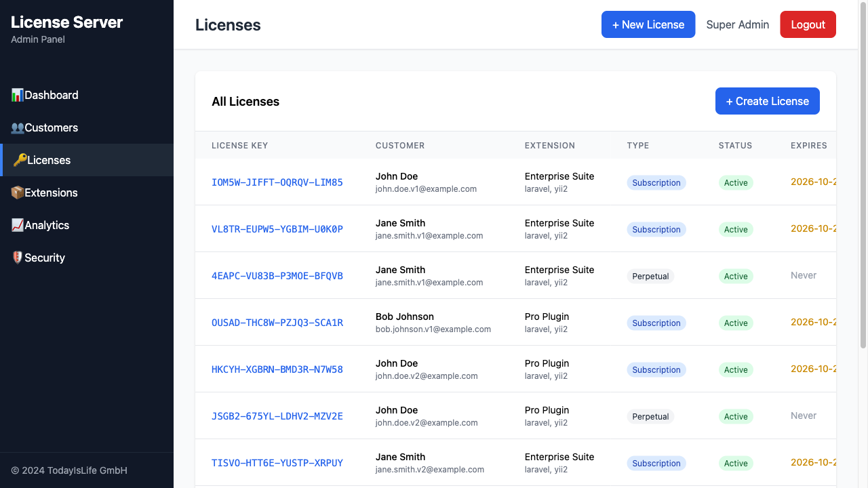Click the CUSTOMER column header

point(400,145)
